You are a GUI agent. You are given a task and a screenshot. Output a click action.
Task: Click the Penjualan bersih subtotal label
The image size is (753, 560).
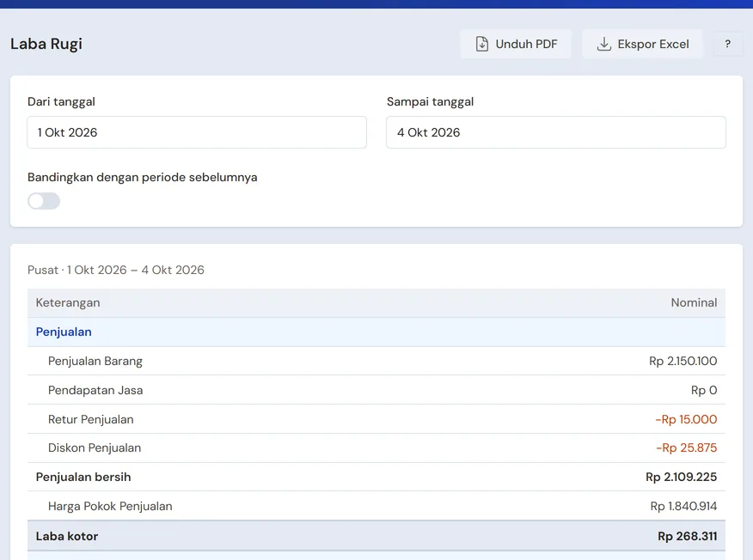click(x=83, y=477)
